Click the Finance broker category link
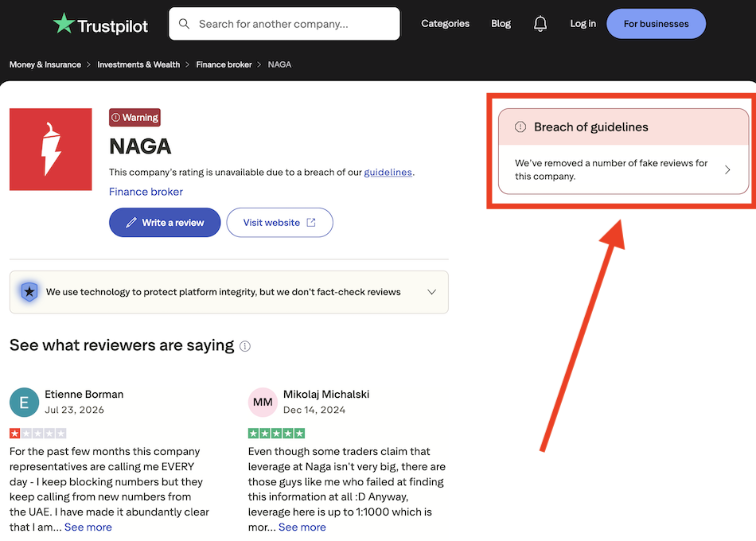 (146, 192)
